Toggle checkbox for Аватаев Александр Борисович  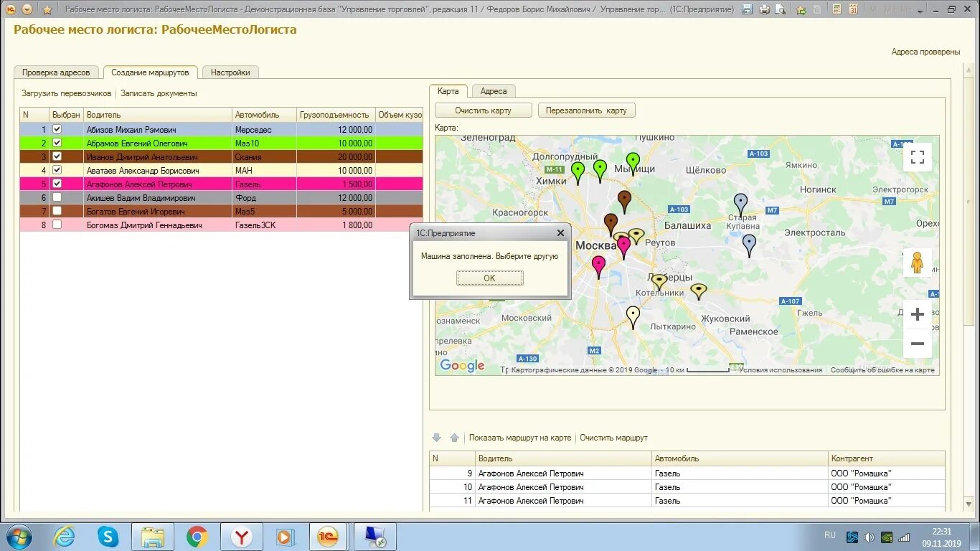coord(57,170)
